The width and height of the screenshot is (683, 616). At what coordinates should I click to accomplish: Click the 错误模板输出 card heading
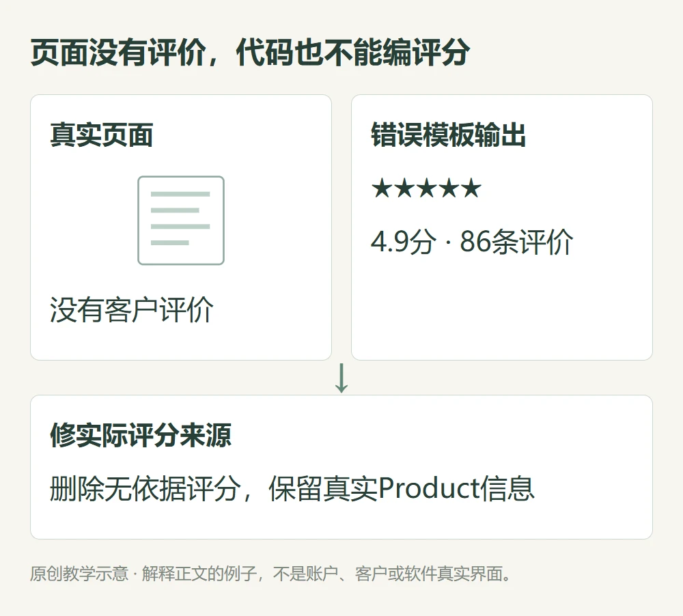[449, 135]
